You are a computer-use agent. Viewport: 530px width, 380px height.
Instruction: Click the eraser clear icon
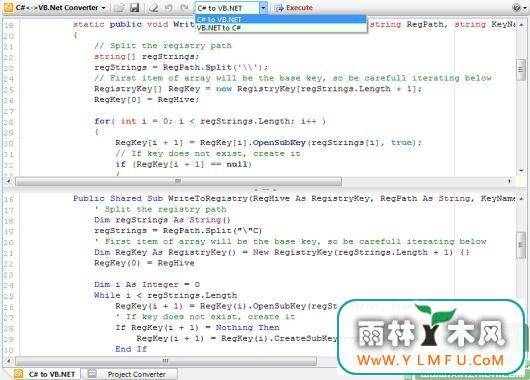pyautogui.click(x=154, y=7)
